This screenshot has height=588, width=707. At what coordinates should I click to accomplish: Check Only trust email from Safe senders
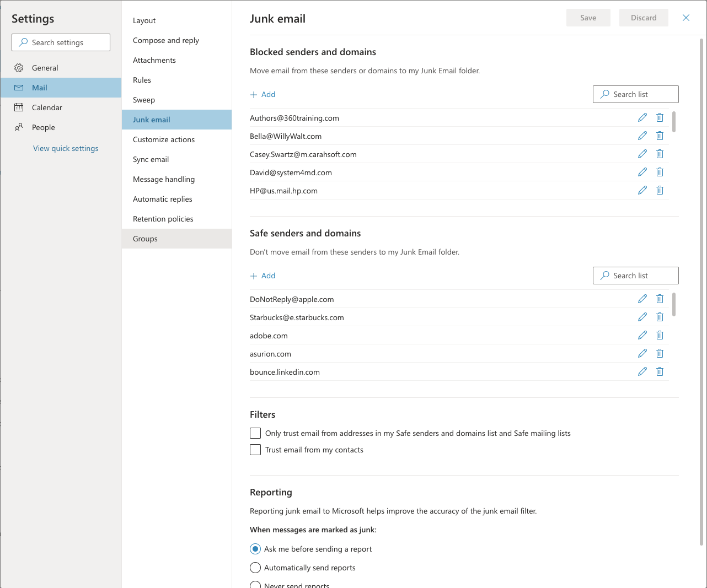tap(255, 433)
